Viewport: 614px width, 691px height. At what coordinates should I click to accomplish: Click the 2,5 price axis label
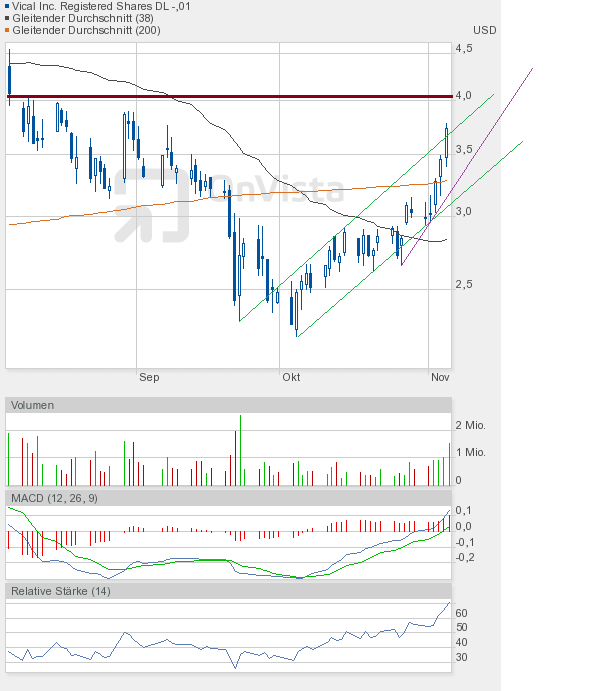(464, 284)
